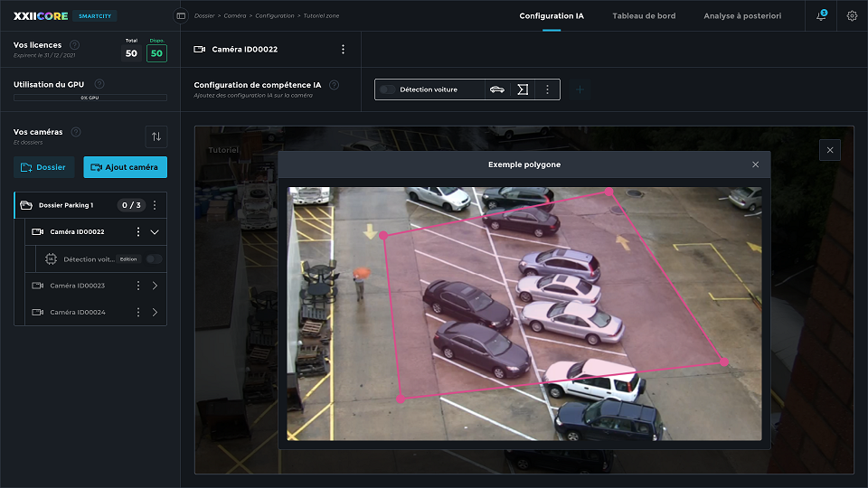The width and height of the screenshot is (868, 488).
Task: Collapse the sidebar with the panel icon
Action: pyautogui.click(x=181, y=16)
